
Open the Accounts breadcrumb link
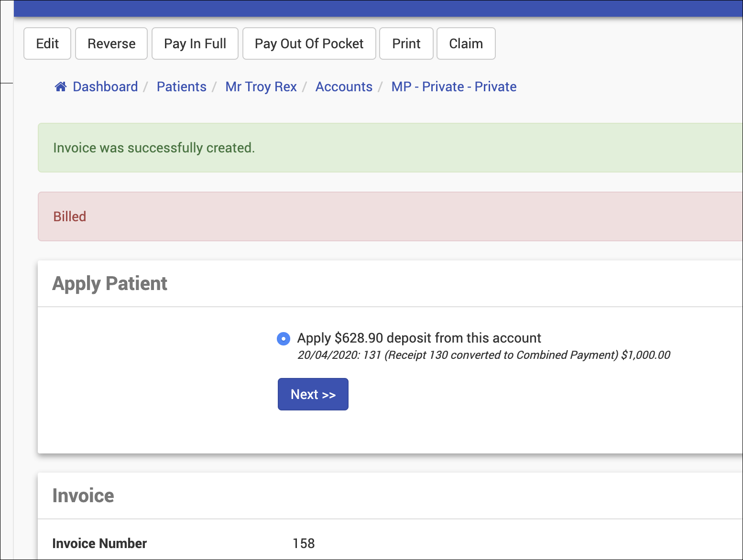(x=344, y=86)
